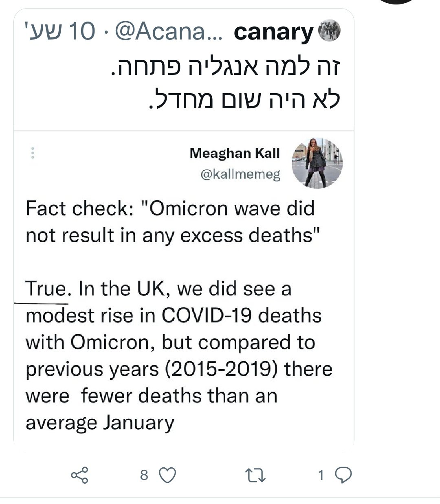Image resolution: width=440 pixels, height=504 pixels.
Task: Click the dark partial circle at top right
Action: pos(397,2)
